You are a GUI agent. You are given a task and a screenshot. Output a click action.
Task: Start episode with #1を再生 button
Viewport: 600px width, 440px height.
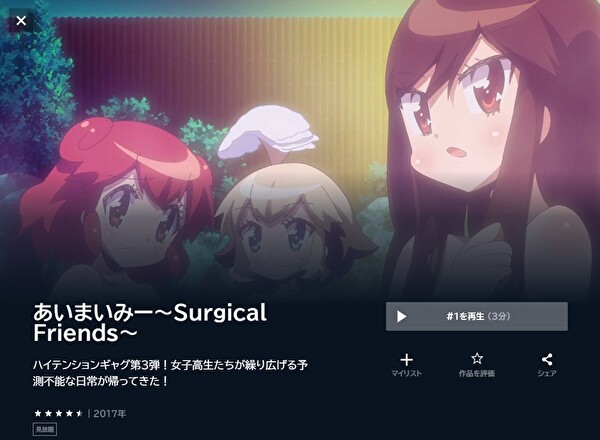476,316
